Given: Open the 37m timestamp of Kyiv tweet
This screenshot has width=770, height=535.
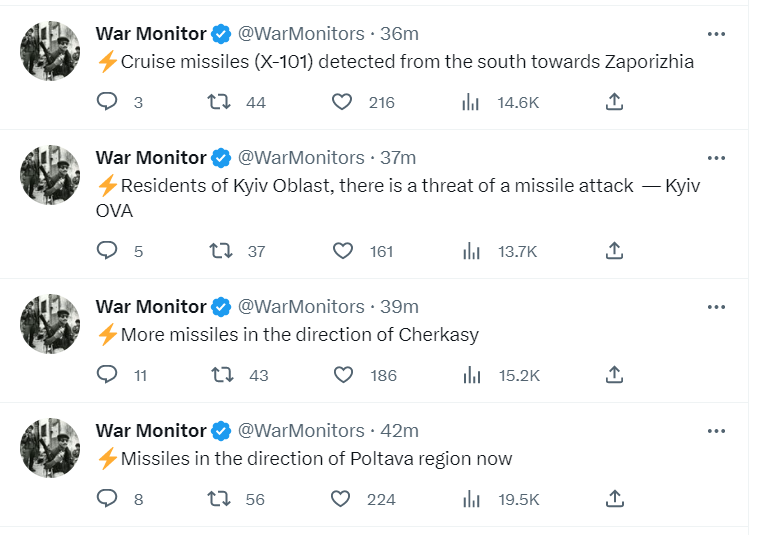Looking at the screenshot, I should 398,158.
